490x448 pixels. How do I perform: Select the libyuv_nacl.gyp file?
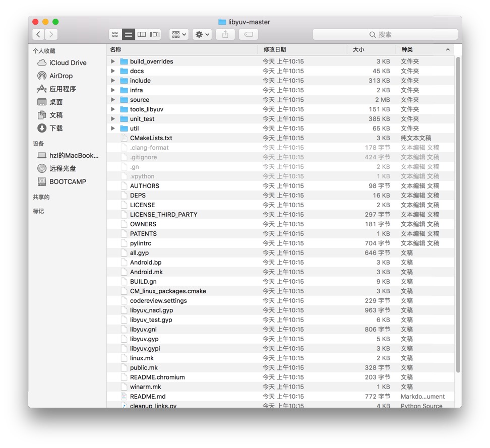(280, 310)
